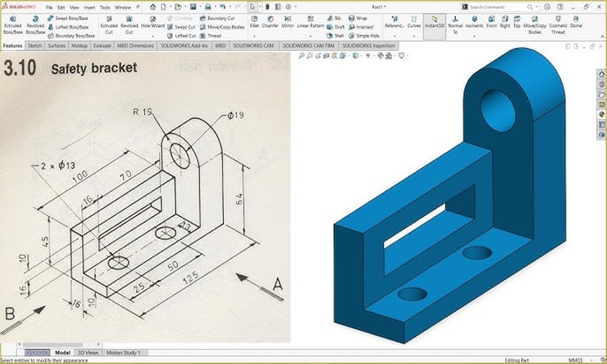Select the Simple Hole tool

(364, 36)
